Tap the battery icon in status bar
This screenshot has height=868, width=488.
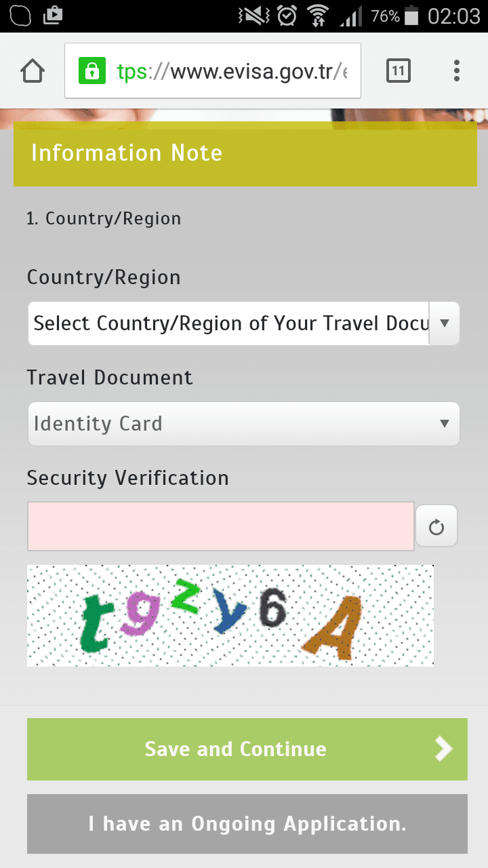point(411,16)
